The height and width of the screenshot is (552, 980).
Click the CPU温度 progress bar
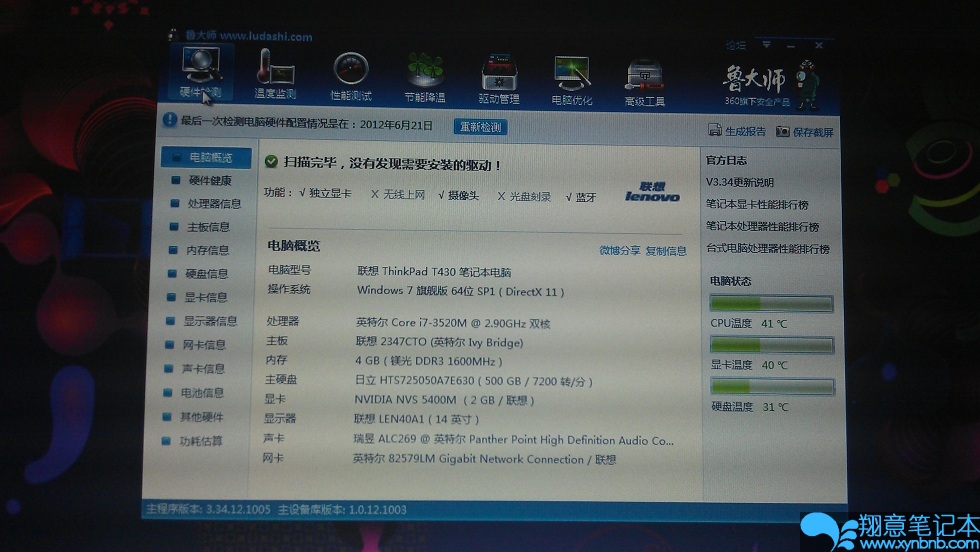(x=771, y=304)
